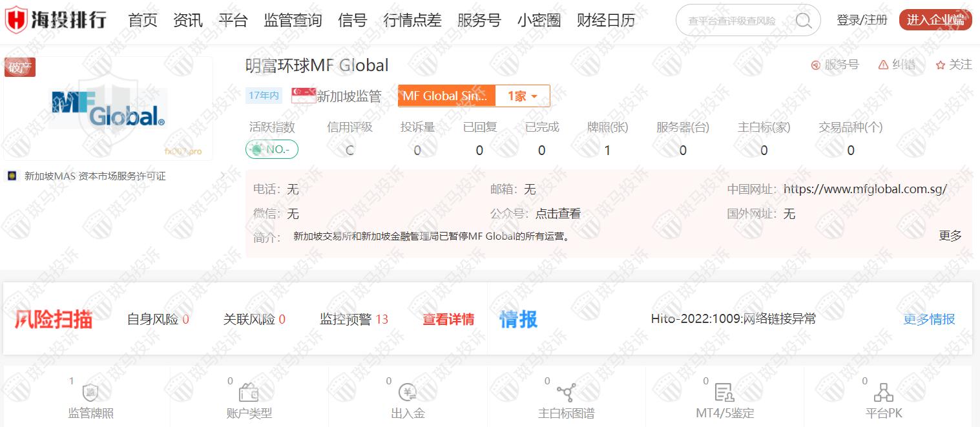Click the 海投排行 site logo

(56, 20)
